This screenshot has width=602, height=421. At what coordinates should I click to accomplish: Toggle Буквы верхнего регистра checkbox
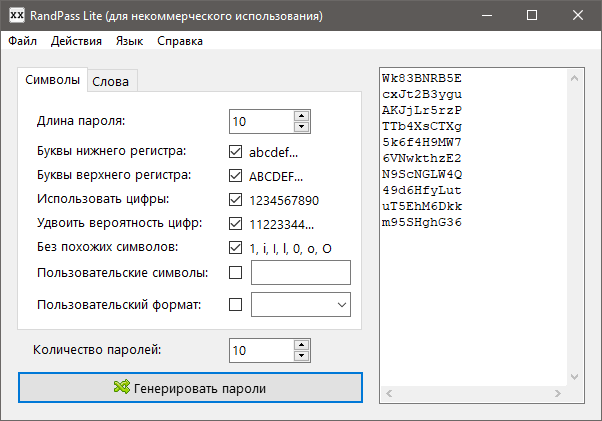coord(235,176)
